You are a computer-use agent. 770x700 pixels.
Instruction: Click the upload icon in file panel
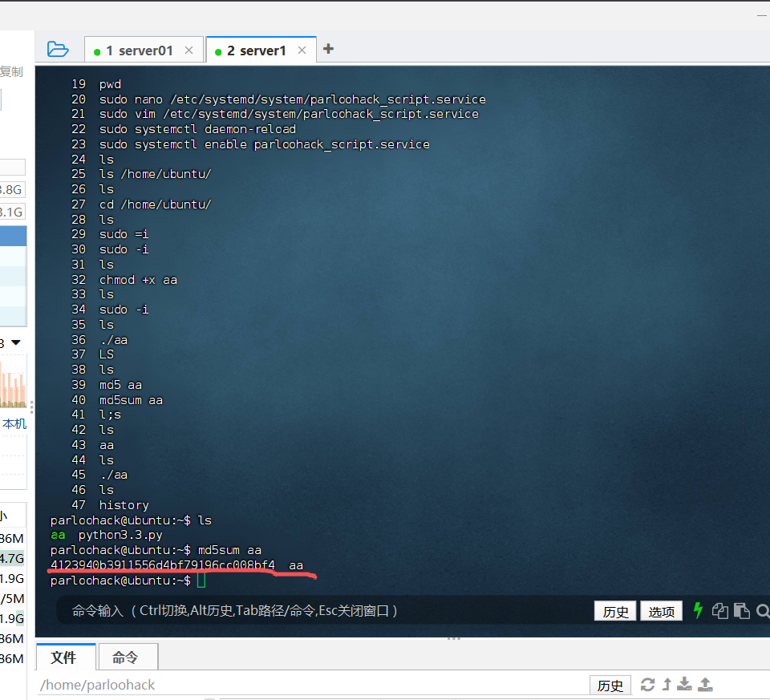coord(705,685)
